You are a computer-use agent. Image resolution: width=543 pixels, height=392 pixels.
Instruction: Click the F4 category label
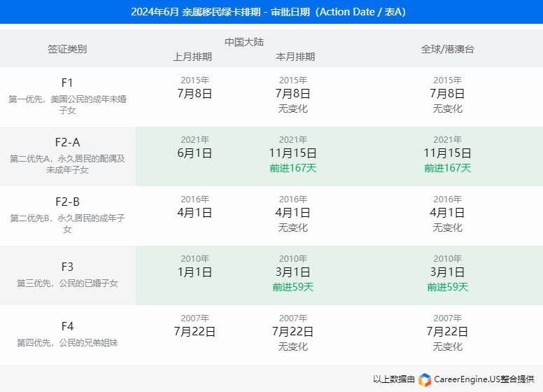tap(67, 326)
